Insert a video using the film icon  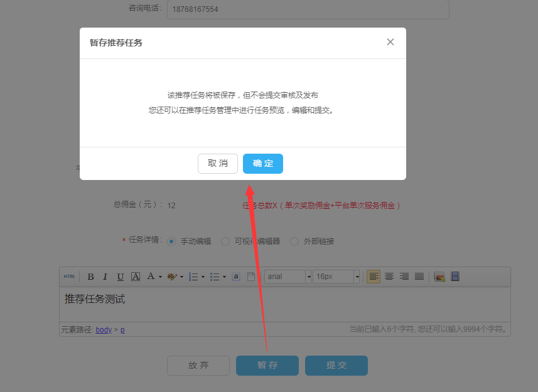(x=455, y=277)
